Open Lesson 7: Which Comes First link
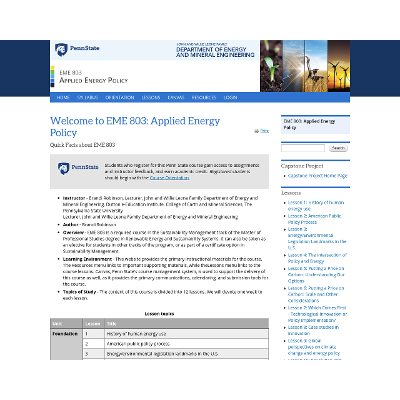 tap(317, 314)
